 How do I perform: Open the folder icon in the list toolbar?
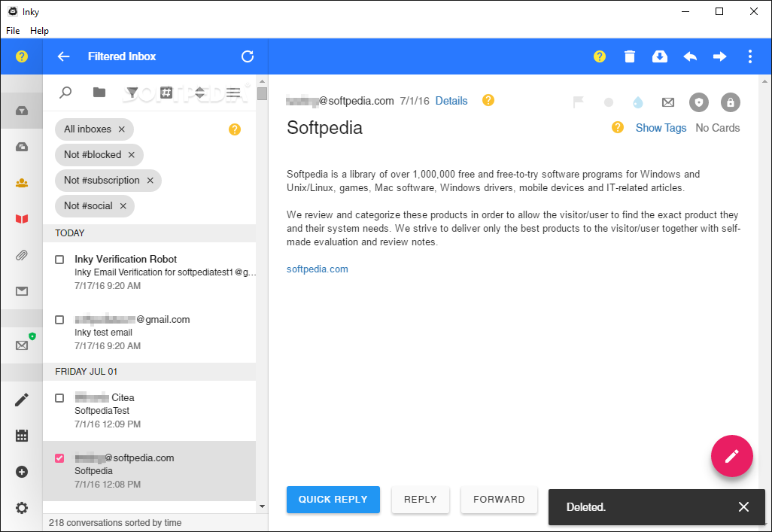99,92
